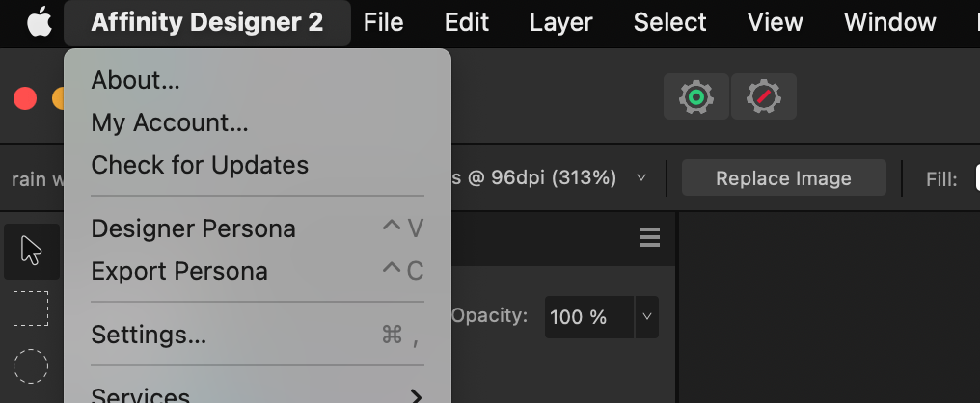The height and width of the screenshot is (403, 980).
Task: Switch to Export Persona
Action: pyautogui.click(x=258, y=271)
